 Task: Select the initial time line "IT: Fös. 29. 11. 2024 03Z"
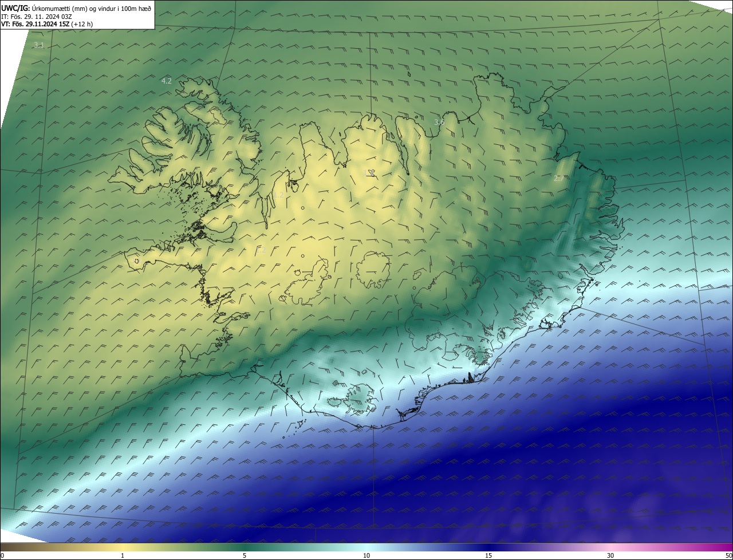pos(37,17)
